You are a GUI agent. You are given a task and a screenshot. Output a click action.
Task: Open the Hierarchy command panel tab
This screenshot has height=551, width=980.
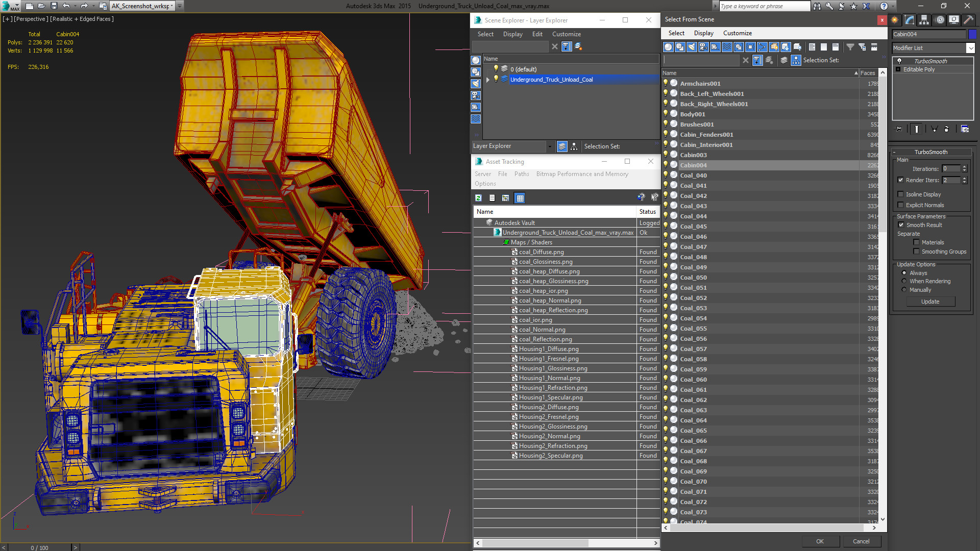(924, 20)
